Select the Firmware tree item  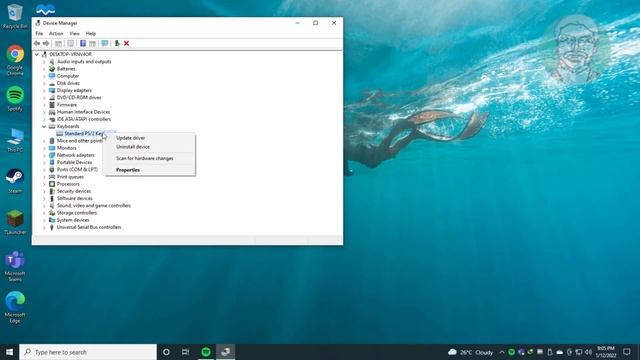coord(67,105)
